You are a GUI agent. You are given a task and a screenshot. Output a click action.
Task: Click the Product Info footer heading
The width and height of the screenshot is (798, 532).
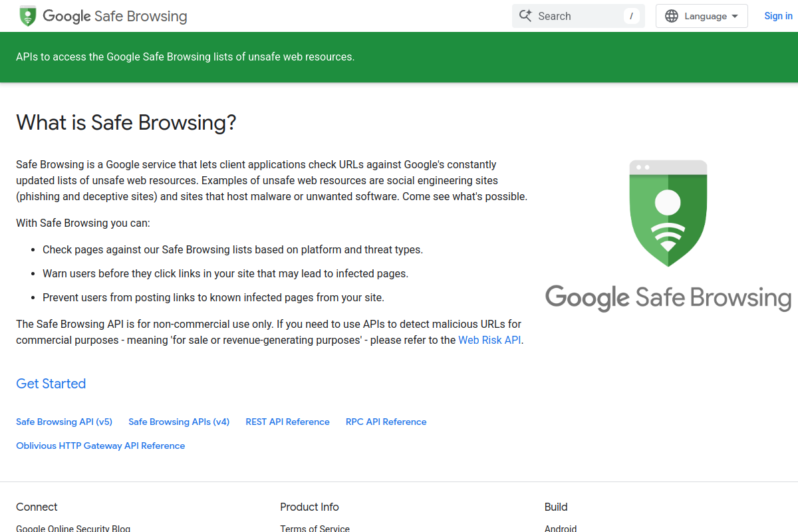309,507
